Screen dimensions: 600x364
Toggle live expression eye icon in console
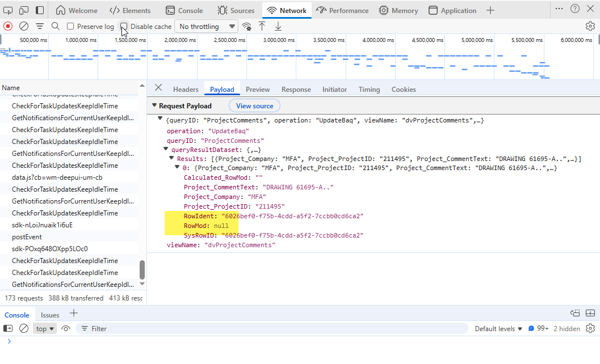pyautogui.click(x=66, y=328)
